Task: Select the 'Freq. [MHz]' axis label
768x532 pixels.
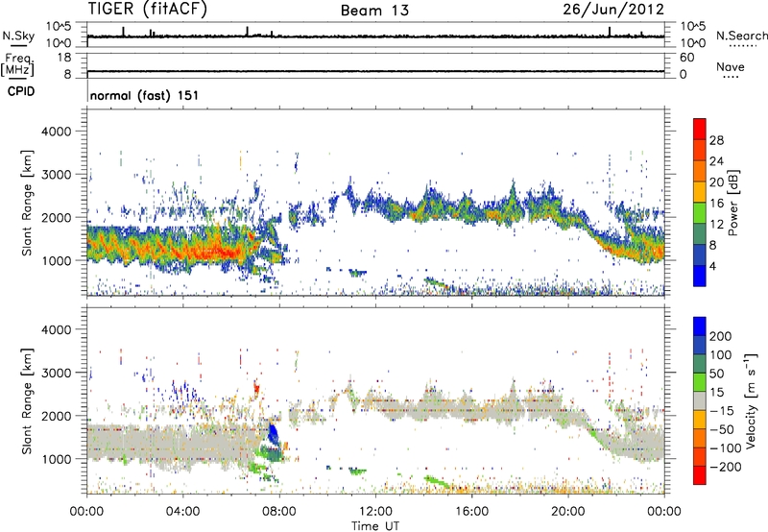Action: [17, 65]
